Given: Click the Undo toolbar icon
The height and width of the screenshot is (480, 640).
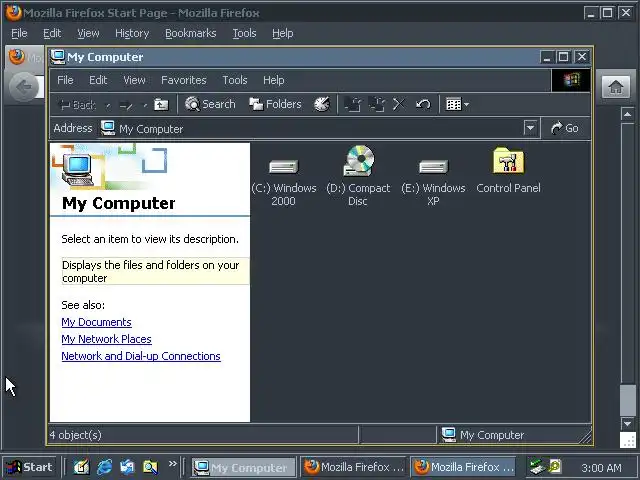Looking at the screenshot, I should tap(423, 104).
